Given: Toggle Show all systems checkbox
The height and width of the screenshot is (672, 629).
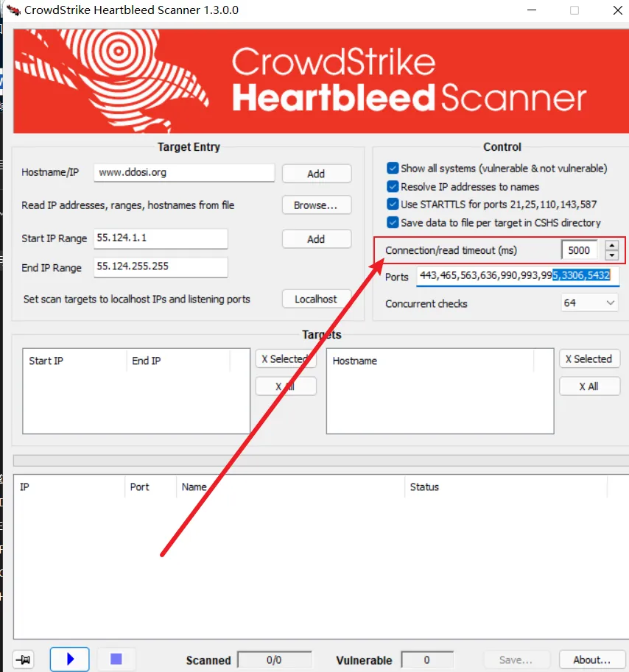Looking at the screenshot, I should tap(393, 168).
